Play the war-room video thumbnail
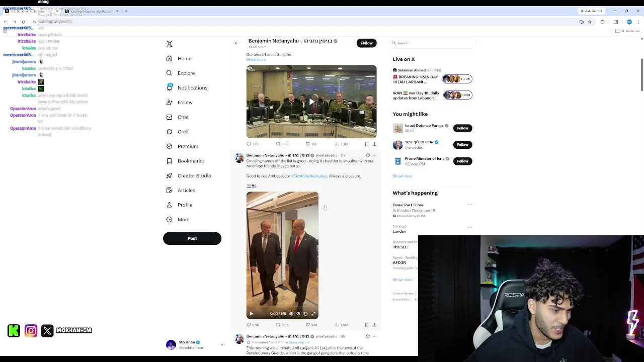This screenshot has height=362, width=644. (x=311, y=102)
